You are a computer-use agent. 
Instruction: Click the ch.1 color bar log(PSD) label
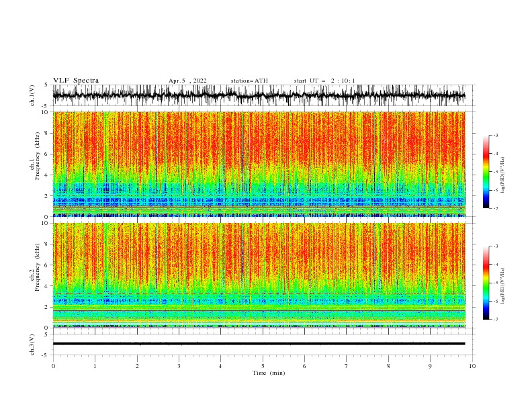[502, 175]
